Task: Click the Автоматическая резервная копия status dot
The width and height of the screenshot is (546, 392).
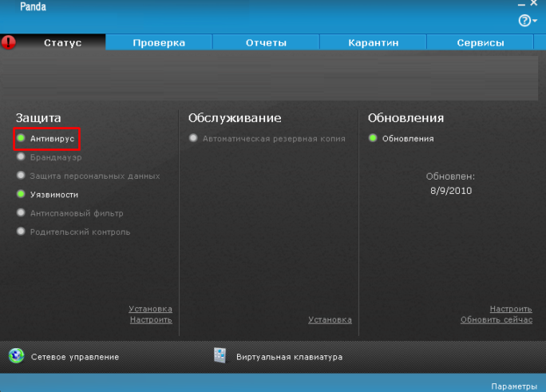Action: click(x=193, y=138)
